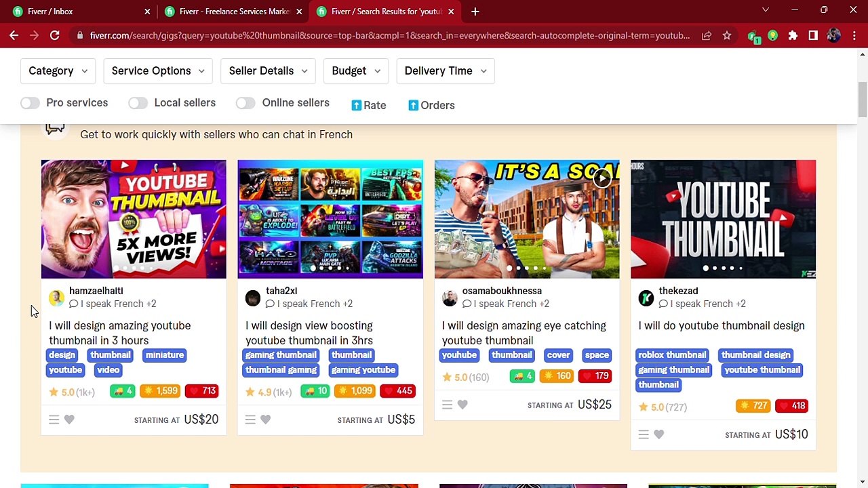868x488 pixels.
Task: Expand the Seller Details dropdown
Action: [x=268, y=70]
